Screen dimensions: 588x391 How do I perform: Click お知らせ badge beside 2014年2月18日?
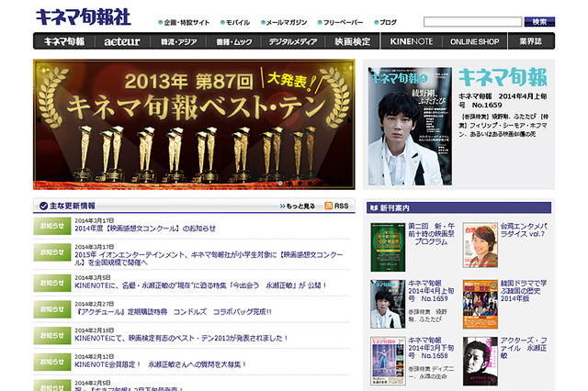click(52, 336)
